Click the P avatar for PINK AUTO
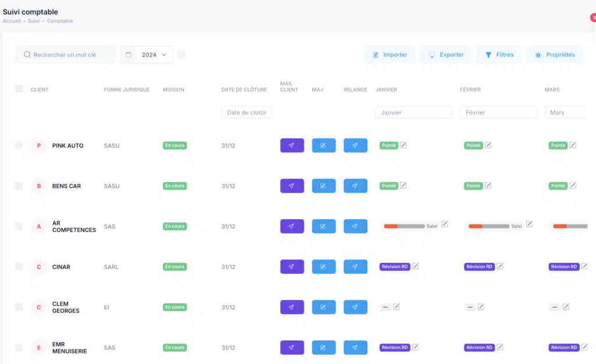The height and width of the screenshot is (364, 596). point(39,145)
